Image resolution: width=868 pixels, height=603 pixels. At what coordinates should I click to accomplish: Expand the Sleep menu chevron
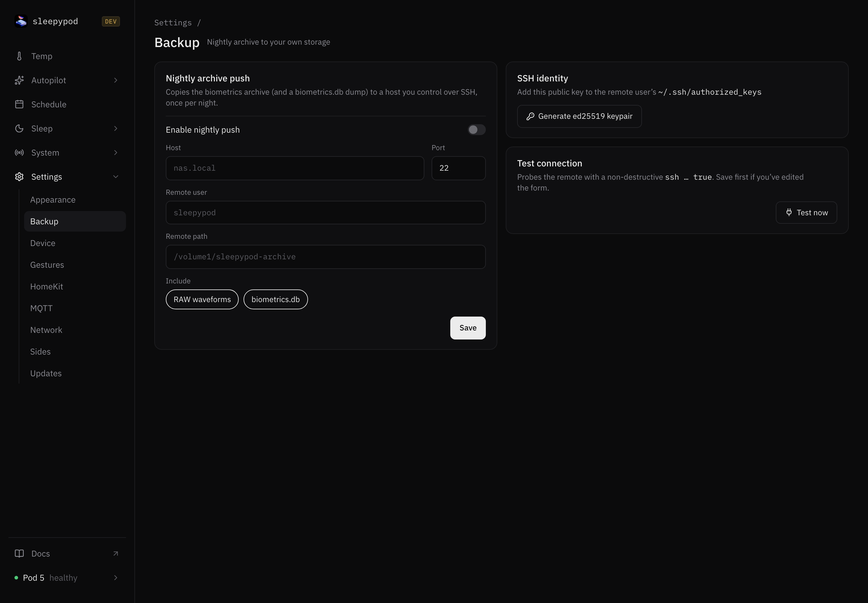(x=115, y=128)
